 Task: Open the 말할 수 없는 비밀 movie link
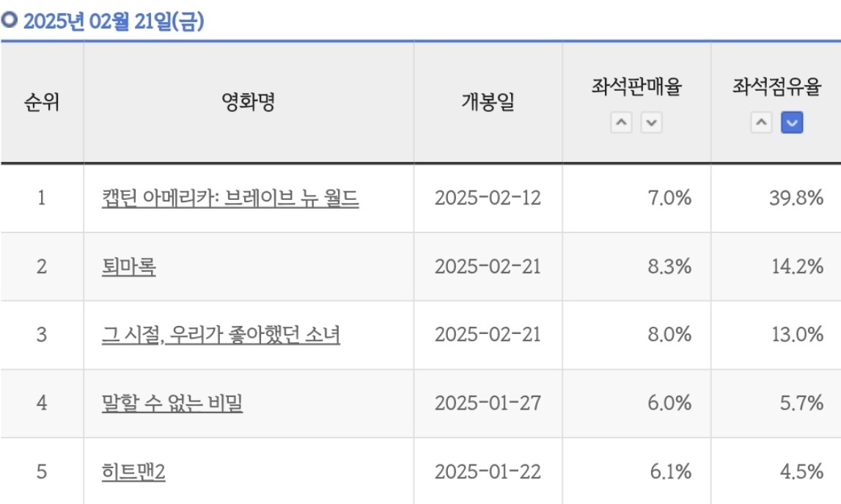click(172, 403)
